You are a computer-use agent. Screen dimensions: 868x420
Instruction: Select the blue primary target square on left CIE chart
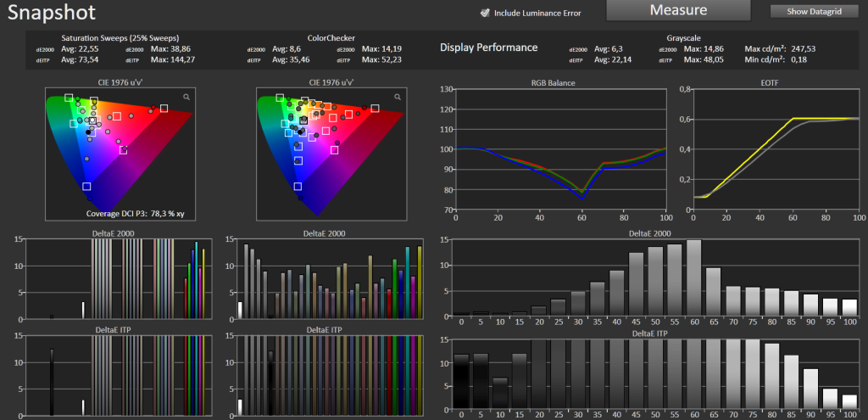point(86,187)
